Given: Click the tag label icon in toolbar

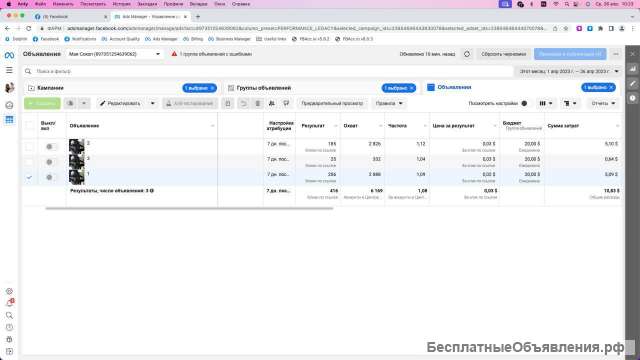Looking at the screenshot, I should [286, 103].
